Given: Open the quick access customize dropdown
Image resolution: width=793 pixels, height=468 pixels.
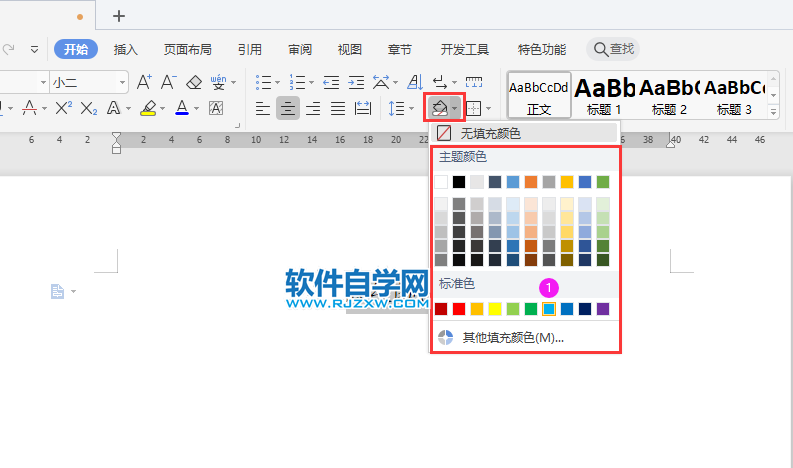Looking at the screenshot, I should (34, 50).
